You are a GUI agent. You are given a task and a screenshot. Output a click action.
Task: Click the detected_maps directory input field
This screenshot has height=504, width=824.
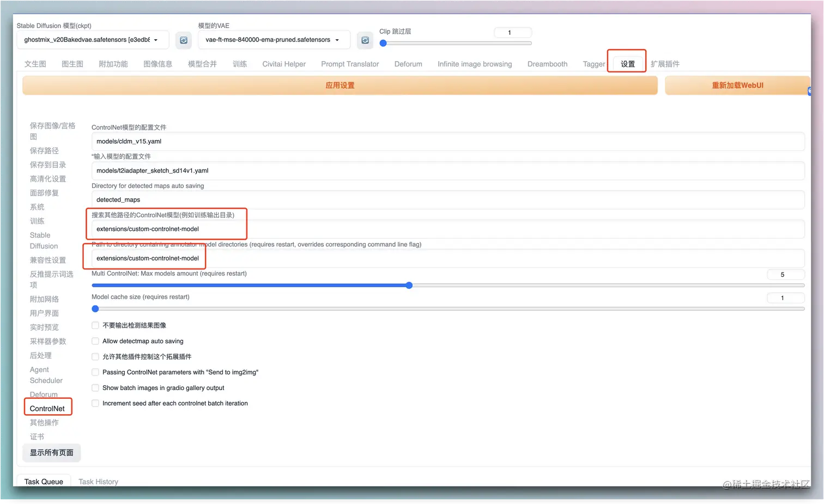pos(447,200)
